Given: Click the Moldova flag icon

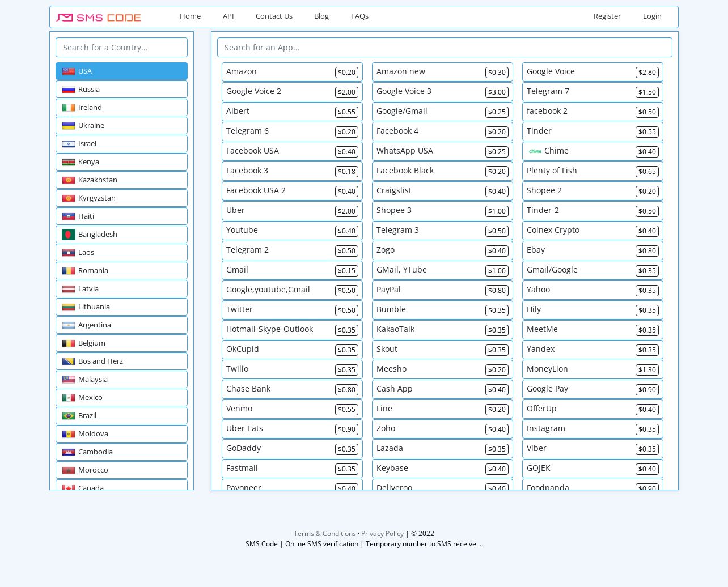Looking at the screenshot, I should coord(69,434).
